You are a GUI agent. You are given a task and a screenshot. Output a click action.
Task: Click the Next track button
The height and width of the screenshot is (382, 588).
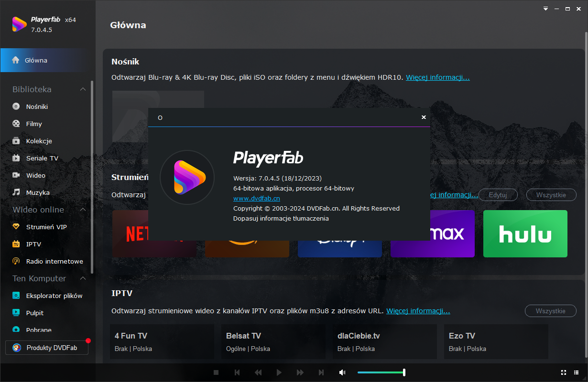pos(321,372)
